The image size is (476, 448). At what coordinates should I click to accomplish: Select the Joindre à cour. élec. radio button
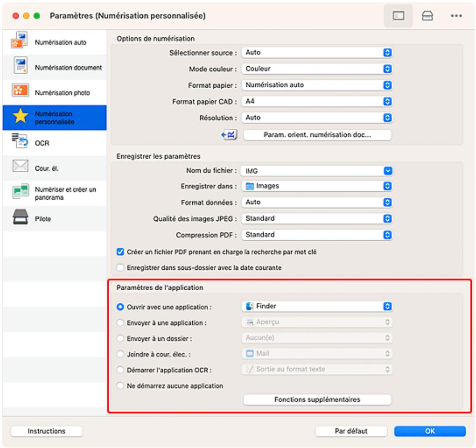[120, 354]
